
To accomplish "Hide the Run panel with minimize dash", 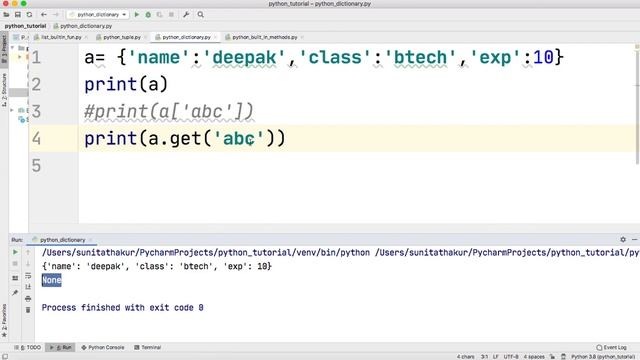I will pos(634,240).
